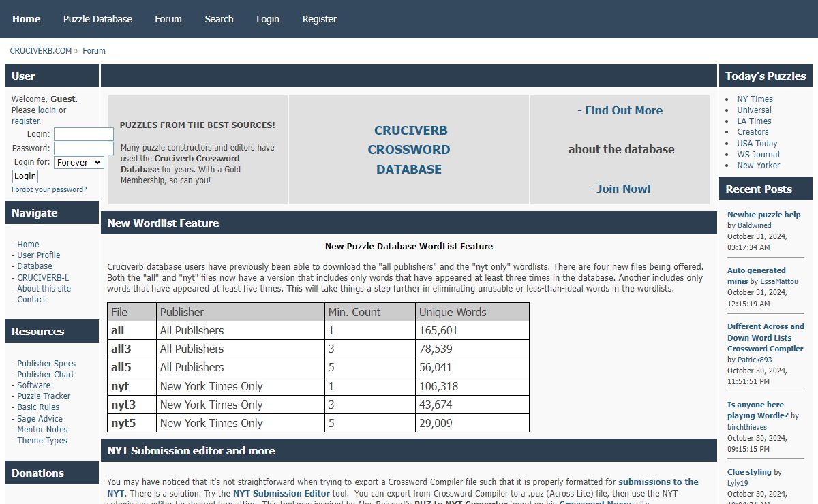Open Basic Rules resource
Viewport: 818px width, 504px height.
pos(38,407)
